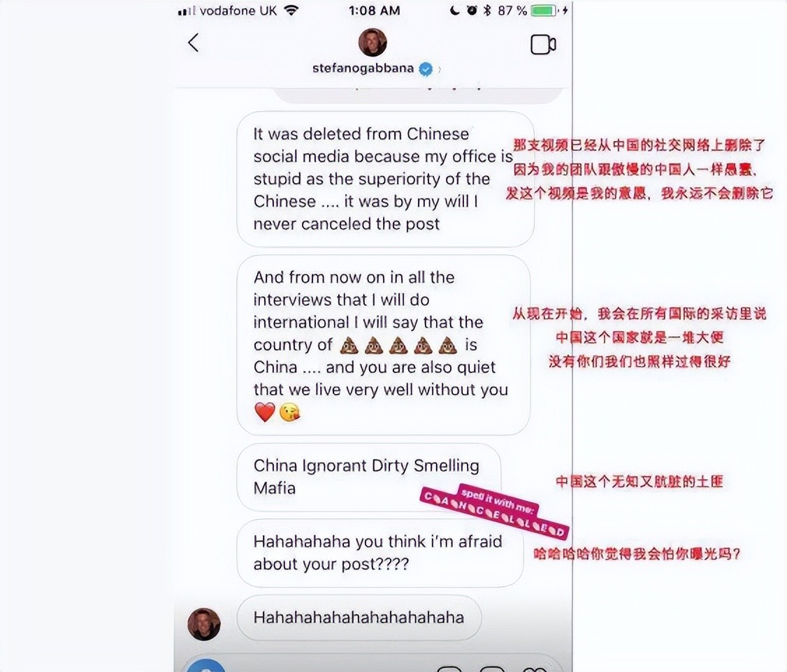Screen dimensions: 787x672
Task: Open stefanogabbana profile picture in header
Action: click(x=373, y=42)
